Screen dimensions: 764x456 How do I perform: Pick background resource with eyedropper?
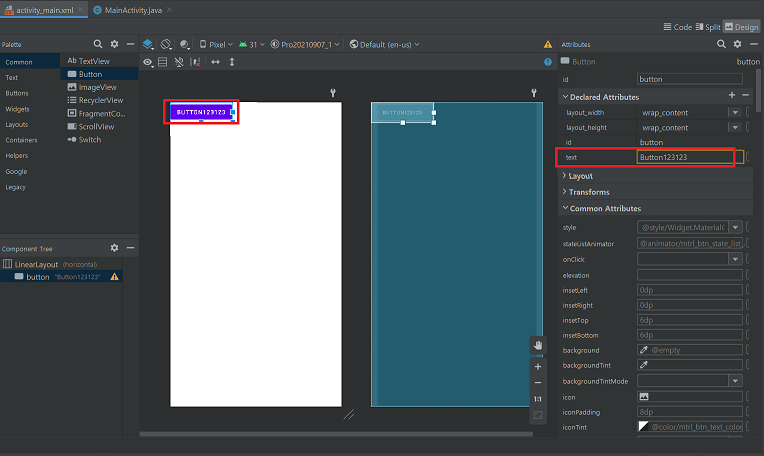click(x=644, y=350)
